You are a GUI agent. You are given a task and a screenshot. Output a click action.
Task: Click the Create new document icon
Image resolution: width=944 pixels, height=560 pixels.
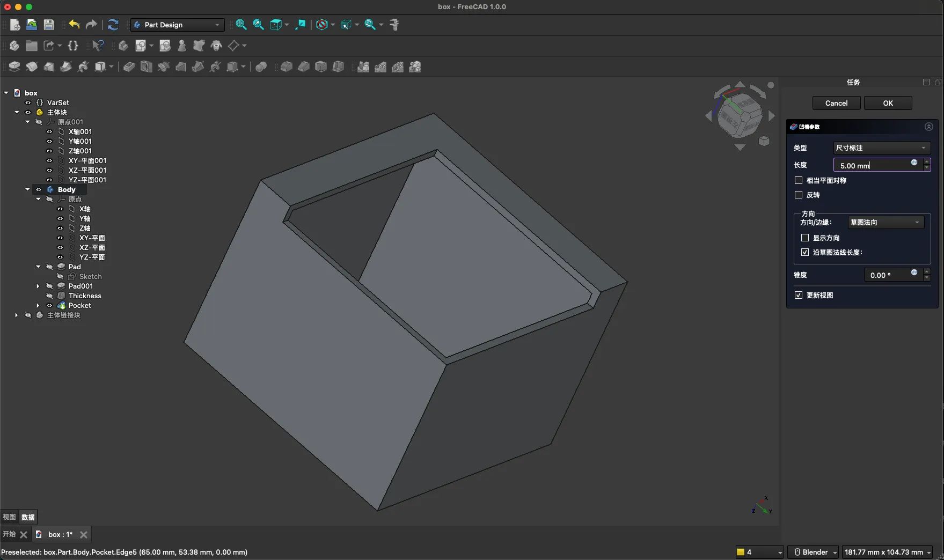point(15,25)
